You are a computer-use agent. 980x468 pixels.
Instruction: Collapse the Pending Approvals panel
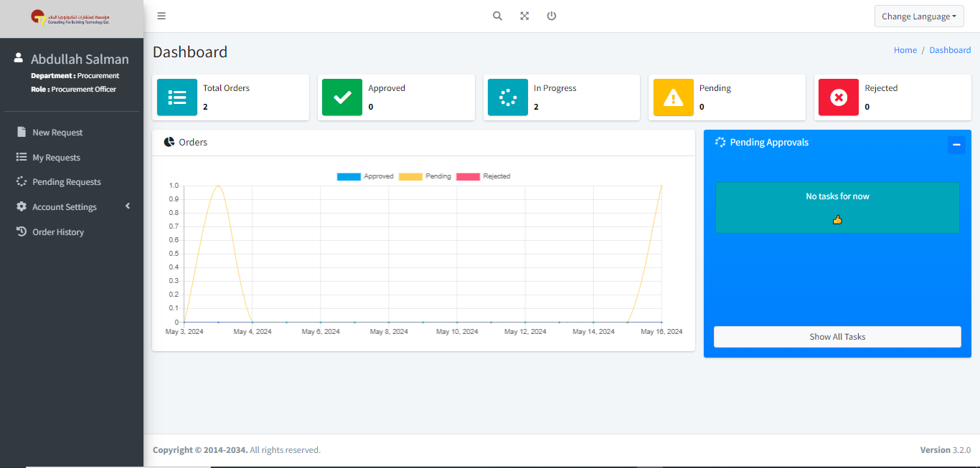point(956,145)
